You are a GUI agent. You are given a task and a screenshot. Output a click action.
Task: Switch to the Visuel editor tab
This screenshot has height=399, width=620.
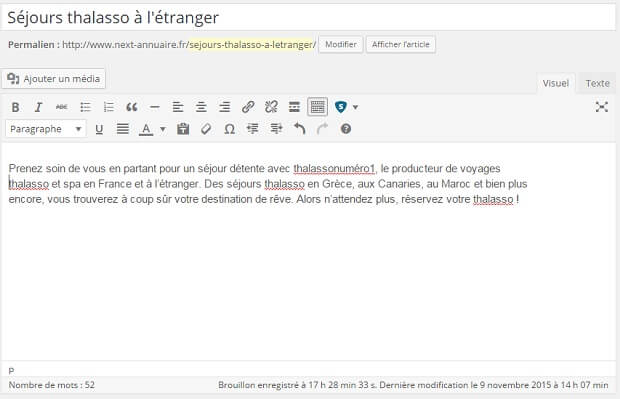[556, 83]
